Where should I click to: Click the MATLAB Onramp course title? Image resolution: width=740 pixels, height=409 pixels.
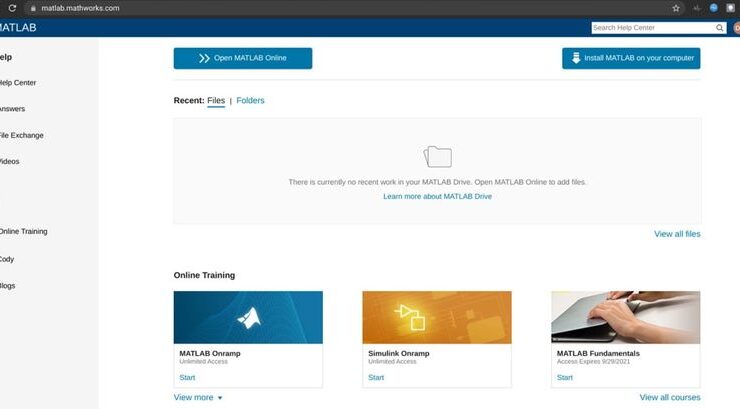210,353
